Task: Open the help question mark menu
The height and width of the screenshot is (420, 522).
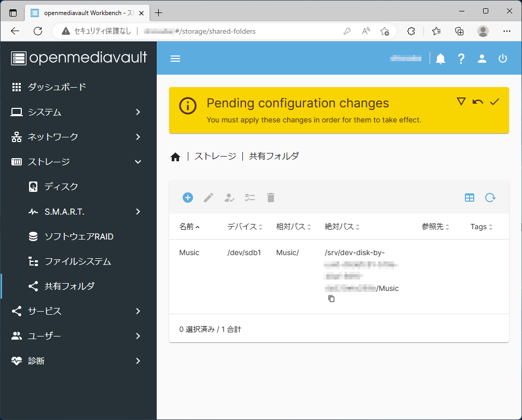Action: 461,59
